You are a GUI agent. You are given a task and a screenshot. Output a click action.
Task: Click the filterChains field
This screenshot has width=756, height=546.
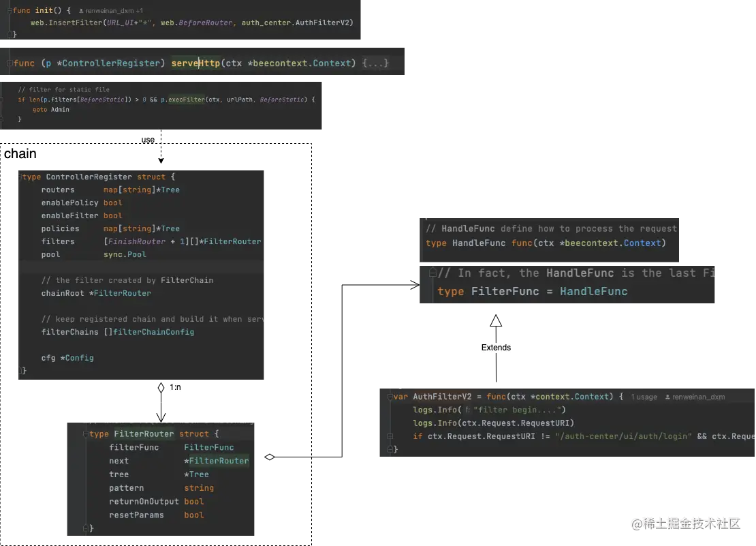69,332
